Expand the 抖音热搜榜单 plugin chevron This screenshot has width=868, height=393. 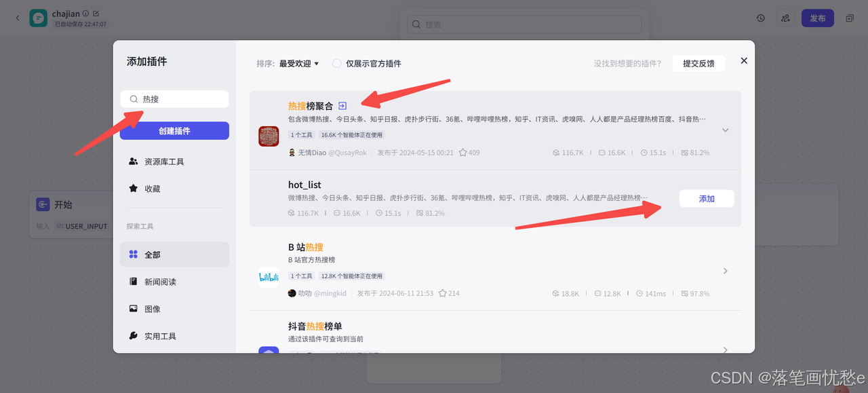coord(725,350)
